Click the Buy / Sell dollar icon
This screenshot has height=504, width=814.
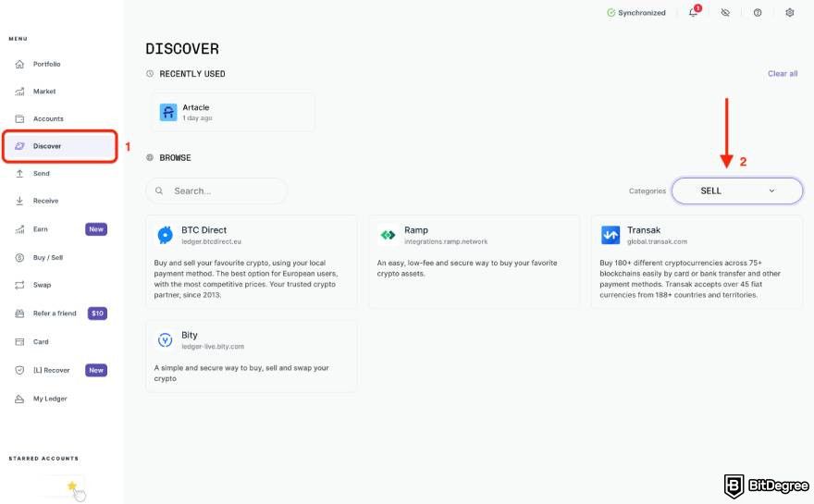(x=19, y=257)
